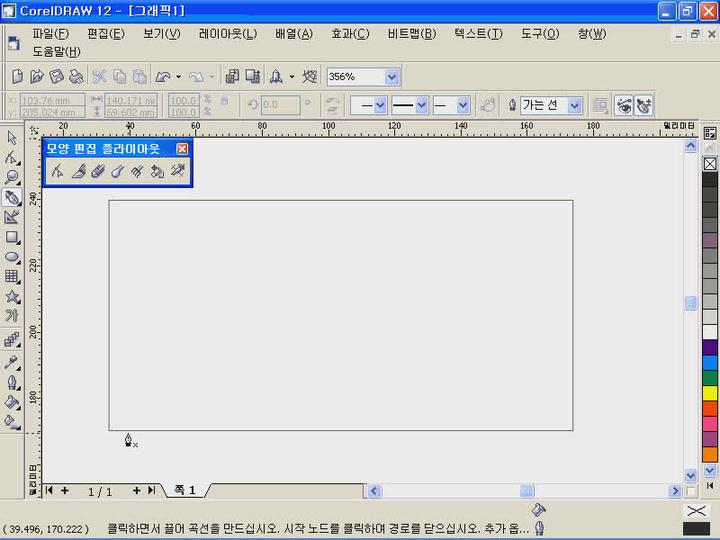Select the Interactive Blend tool
This screenshot has width=720, height=540.
(x=12, y=340)
